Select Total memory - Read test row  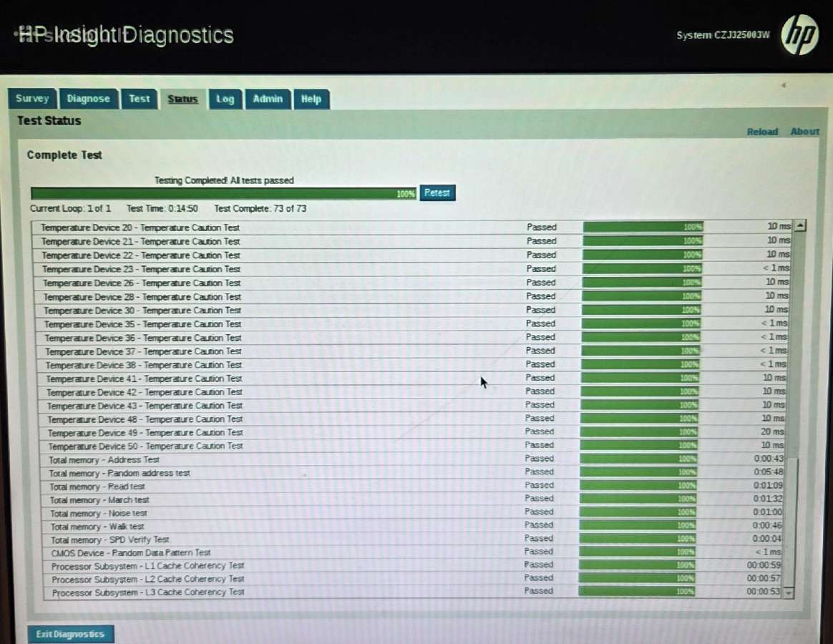[412, 486]
